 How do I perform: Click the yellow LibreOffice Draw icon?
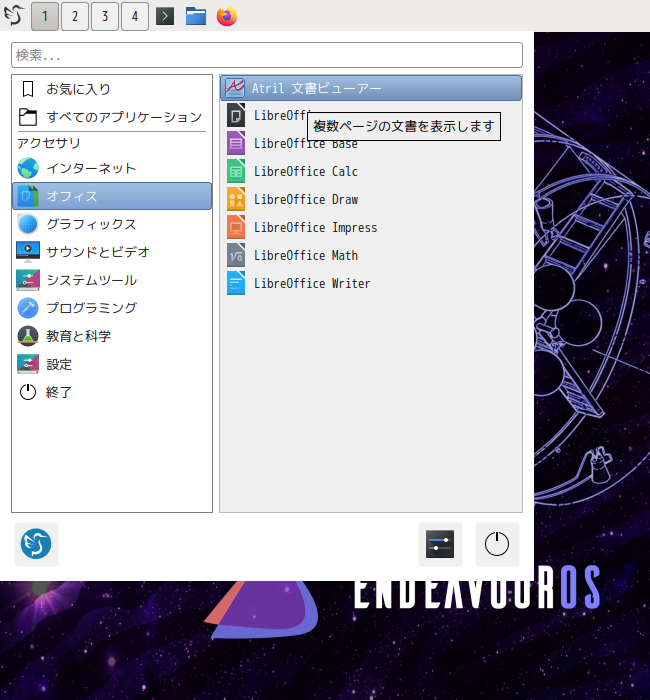click(x=236, y=199)
